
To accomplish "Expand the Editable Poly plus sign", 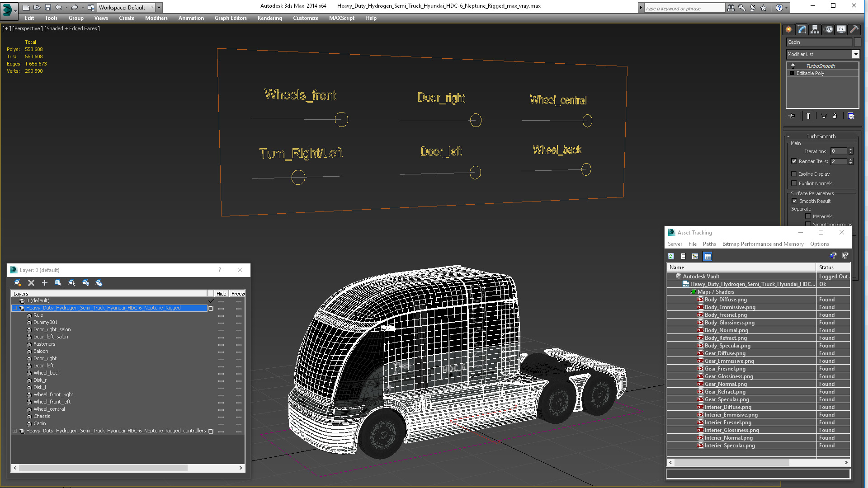I will tap(792, 73).
